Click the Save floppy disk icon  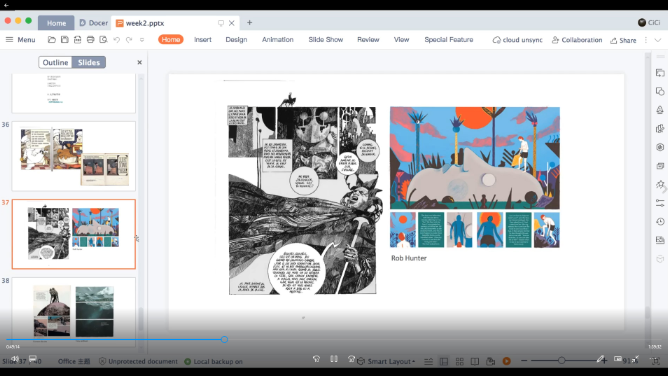(x=64, y=40)
